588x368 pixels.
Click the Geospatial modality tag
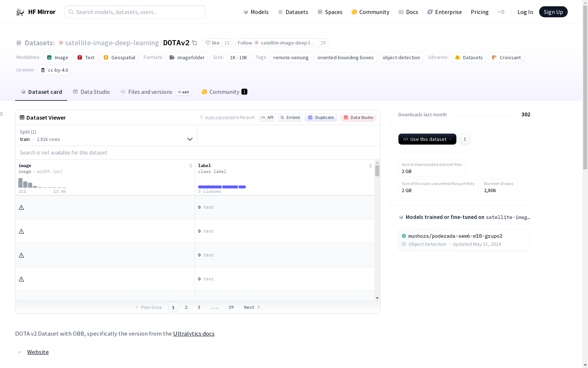click(x=119, y=57)
